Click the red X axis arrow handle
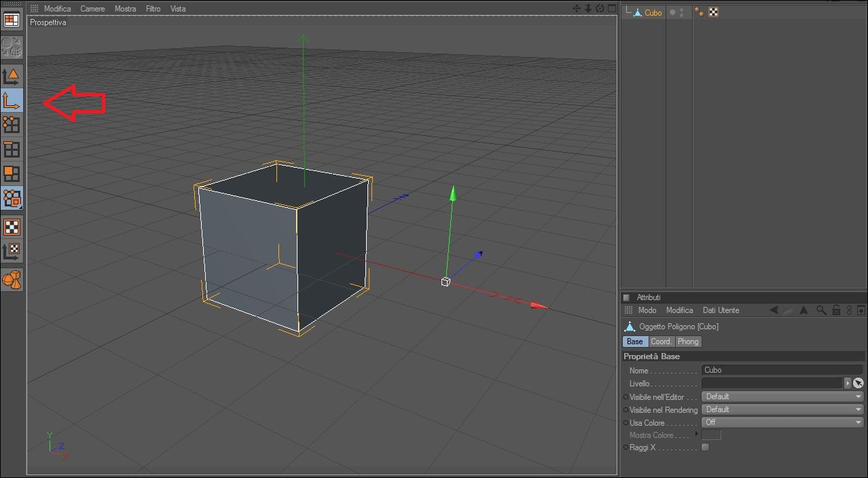 pos(539,306)
